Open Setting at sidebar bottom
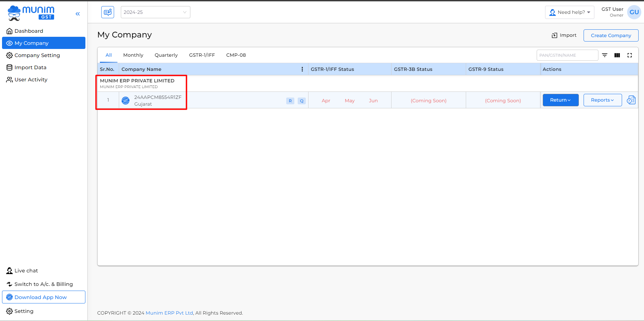Viewport: 644px width, 321px height. (20, 311)
